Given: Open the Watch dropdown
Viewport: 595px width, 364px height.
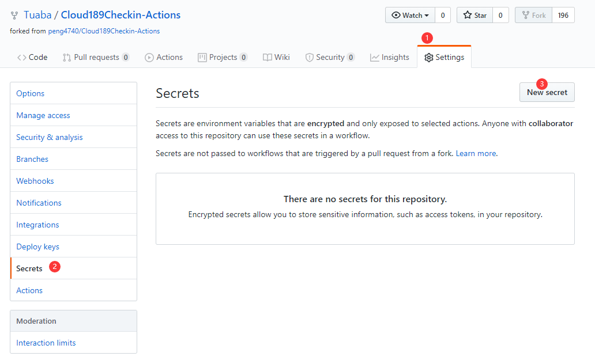Looking at the screenshot, I should 410,16.
